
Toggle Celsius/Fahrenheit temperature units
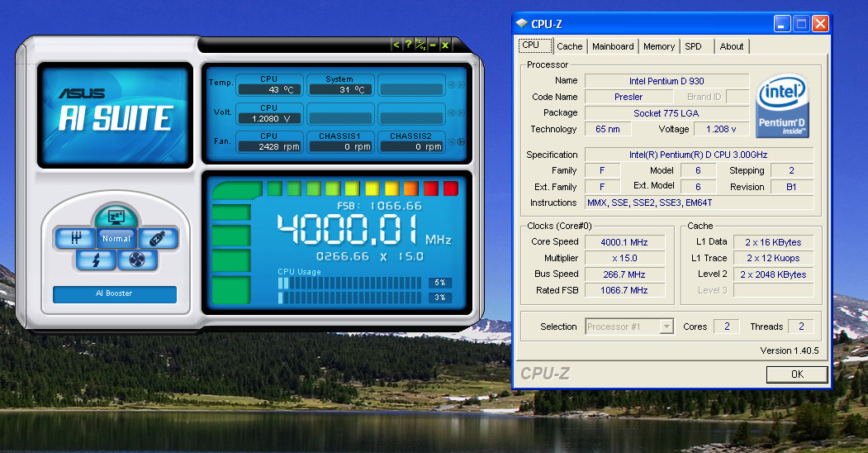[x=420, y=45]
